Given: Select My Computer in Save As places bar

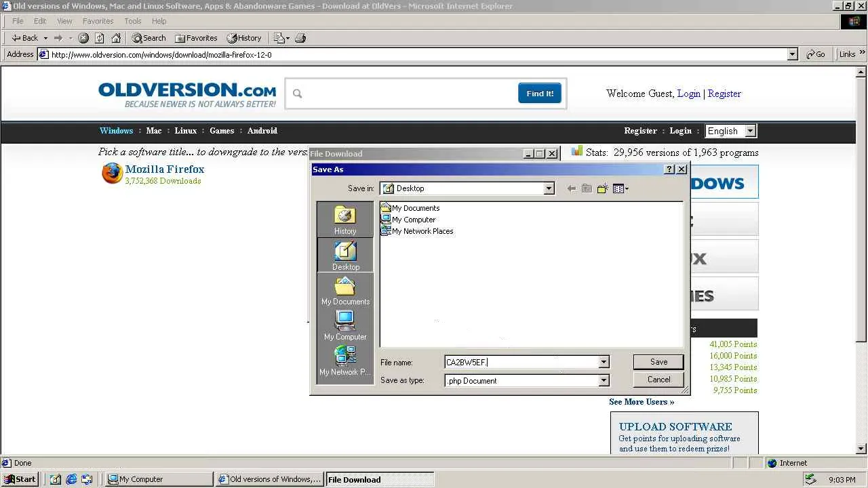Looking at the screenshot, I should [x=345, y=326].
